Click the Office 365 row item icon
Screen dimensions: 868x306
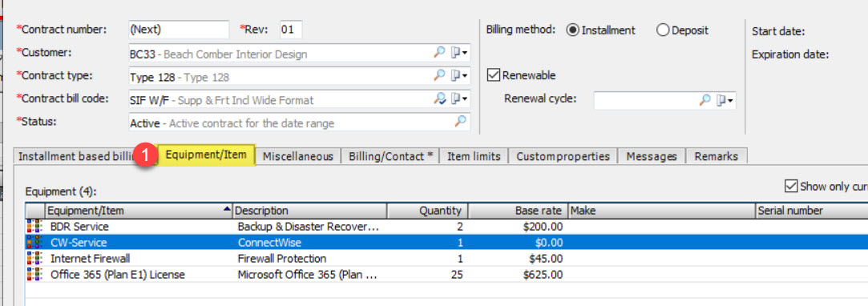[35, 275]
